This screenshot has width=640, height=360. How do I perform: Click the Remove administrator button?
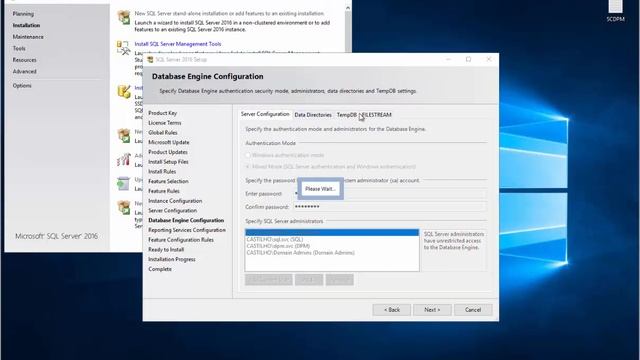(340, 280)
